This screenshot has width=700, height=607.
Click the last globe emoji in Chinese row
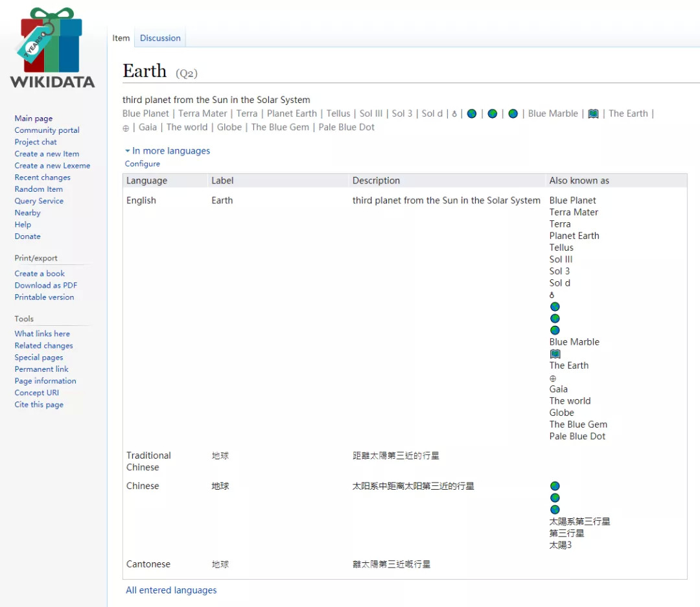[x=555, y=510]
